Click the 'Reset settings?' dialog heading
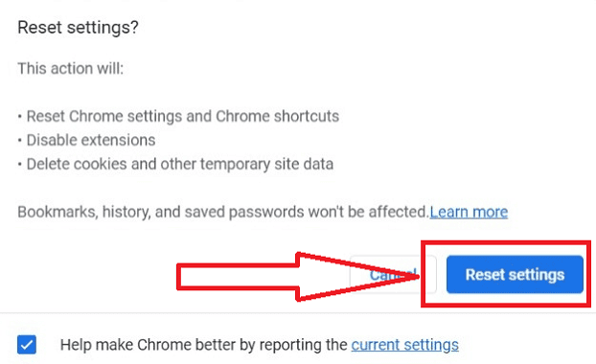Image resolution: width=596 pixels, height=364 pixels. point(79,28)
